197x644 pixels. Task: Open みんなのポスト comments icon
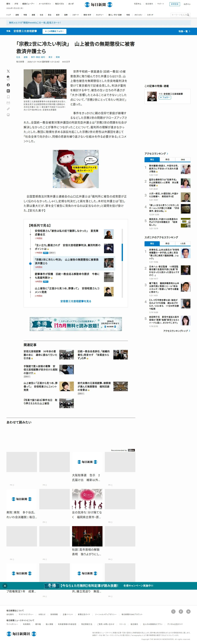[x=8, y=78]
